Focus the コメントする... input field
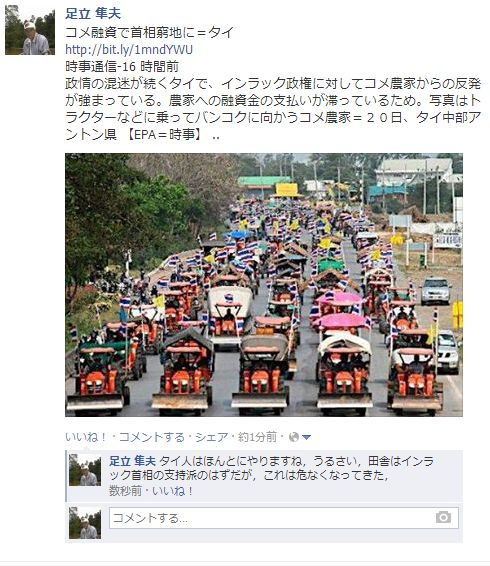 pyautogui.click(x=284, y=518)
